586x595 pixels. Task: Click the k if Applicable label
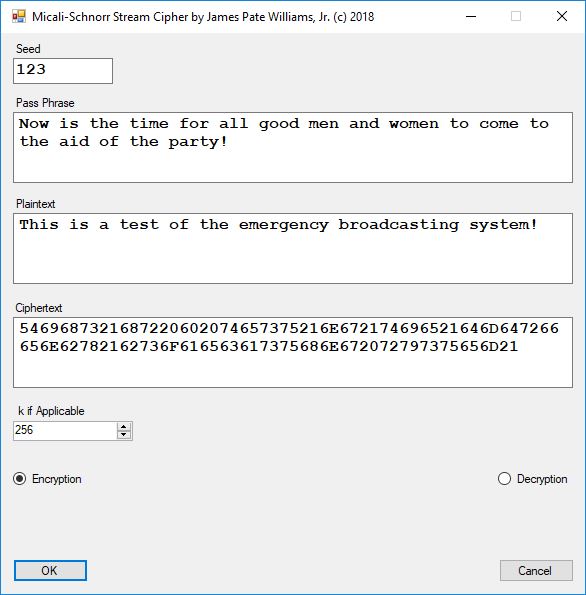51,411
